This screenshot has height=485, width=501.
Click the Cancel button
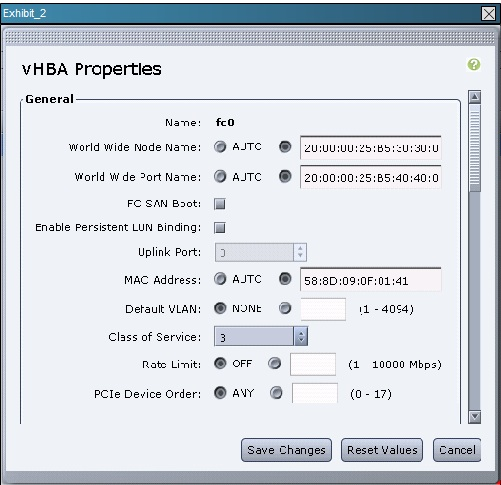[457, 450]
